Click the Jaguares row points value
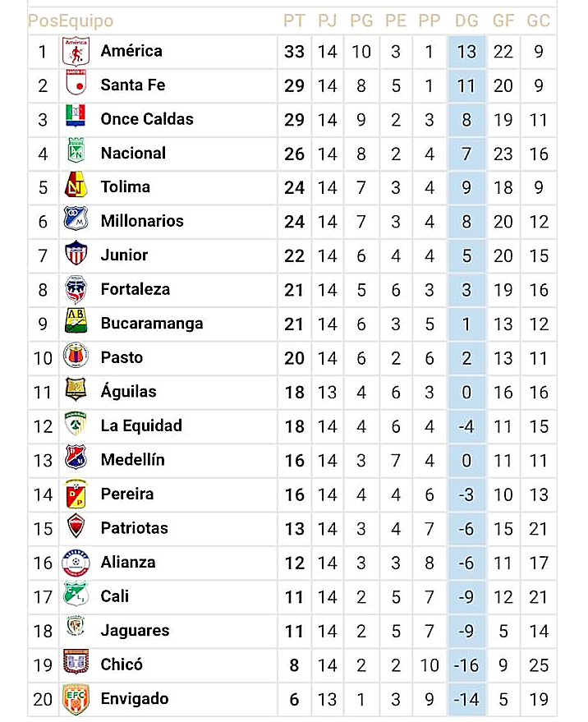Image resolution: width=588 pixels, height=722 pixels. pos(294,631)
